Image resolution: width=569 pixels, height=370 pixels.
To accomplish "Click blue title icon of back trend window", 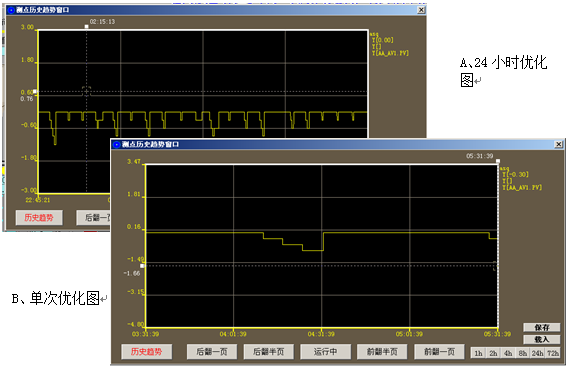I will (11, 10).
